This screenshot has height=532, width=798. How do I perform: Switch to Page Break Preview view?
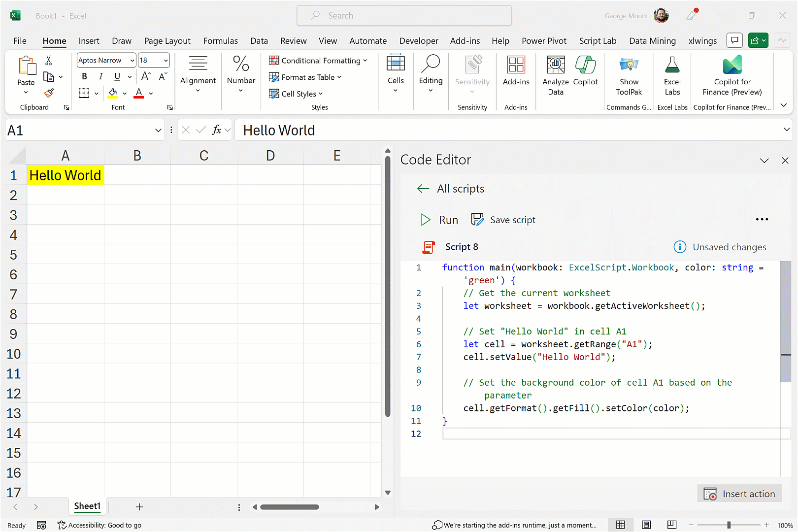(671, 525)
